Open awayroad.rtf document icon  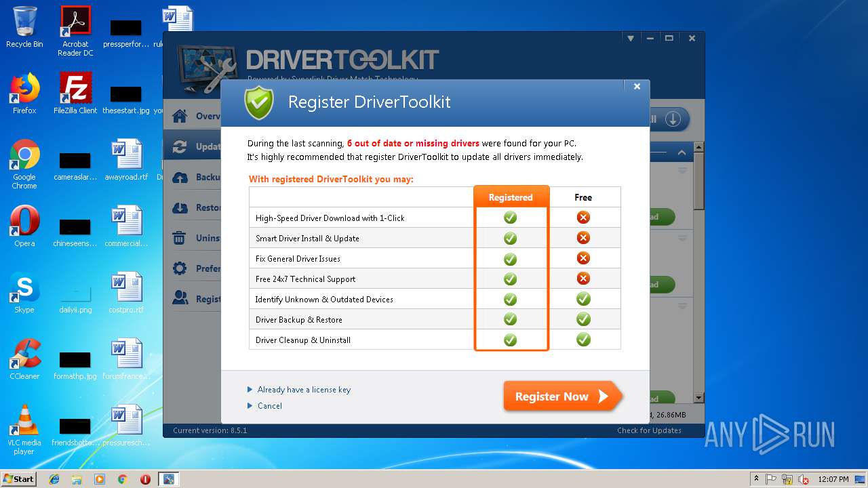(126, 159)
